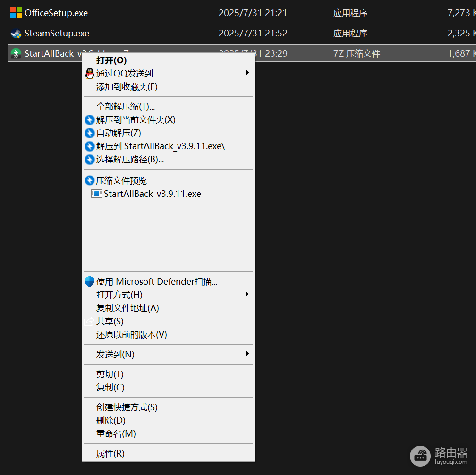The width and height of the screenshot is (476, 475).
Task: Click 应用程序 type in SteamSetup row
Action: tap(350, 33)
